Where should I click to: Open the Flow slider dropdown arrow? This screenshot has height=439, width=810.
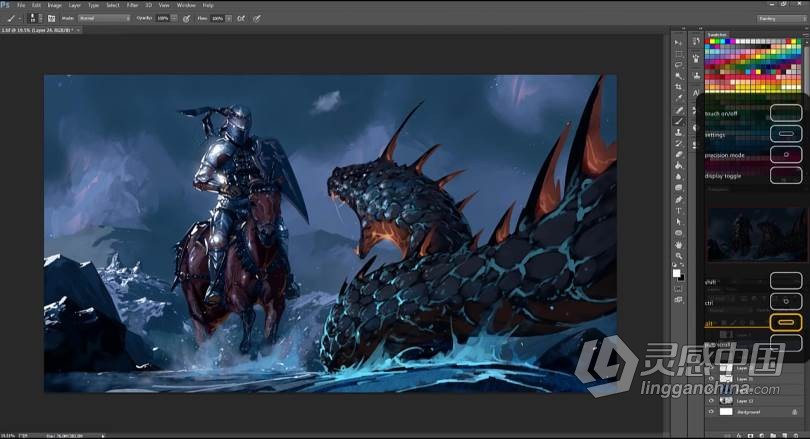point(229,18)
